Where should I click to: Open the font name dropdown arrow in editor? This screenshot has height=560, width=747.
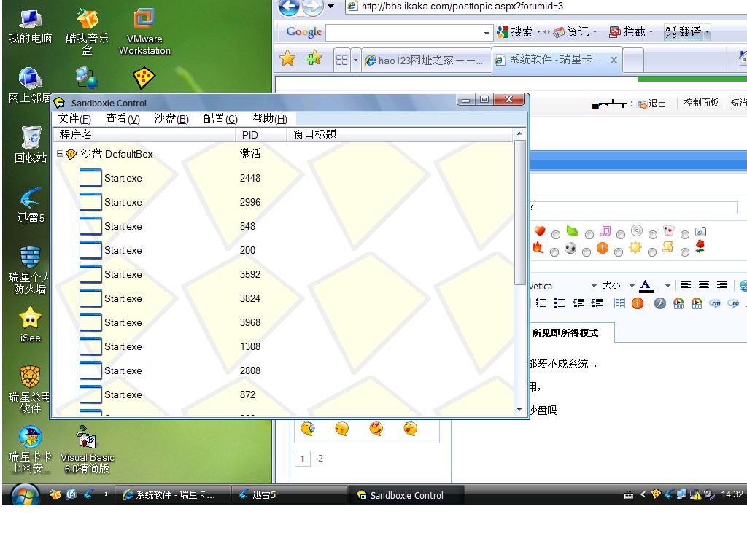click(594, 286)
